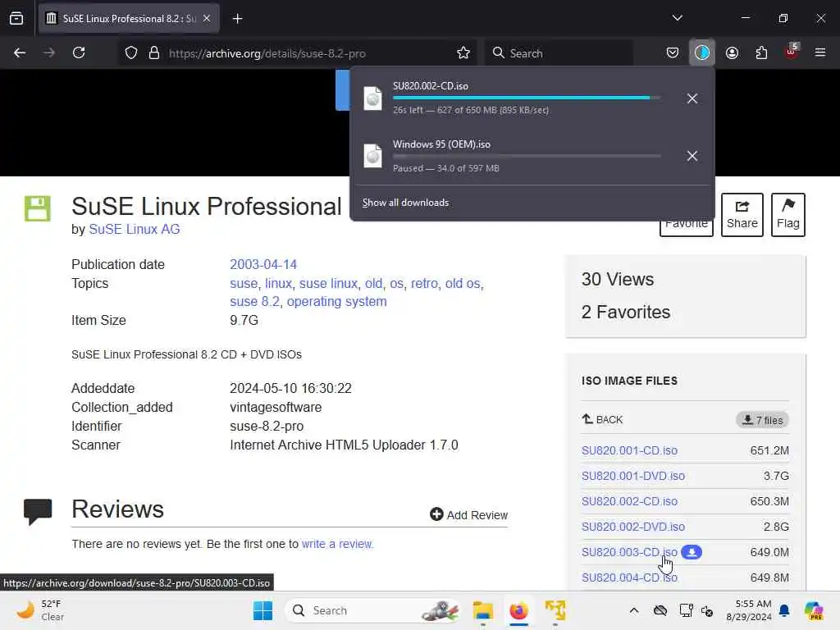Open the SU820.002-CD.iso file link
This screenshot has height=630, width=840.
pos(629,501)
